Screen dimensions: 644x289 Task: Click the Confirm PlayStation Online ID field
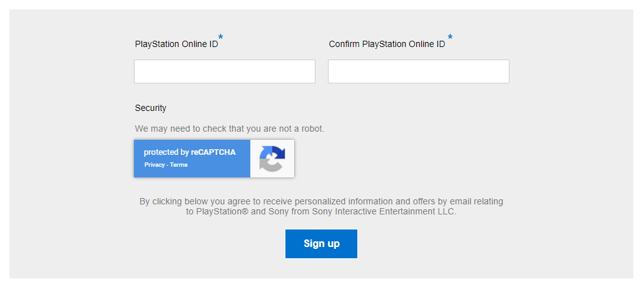419,71
